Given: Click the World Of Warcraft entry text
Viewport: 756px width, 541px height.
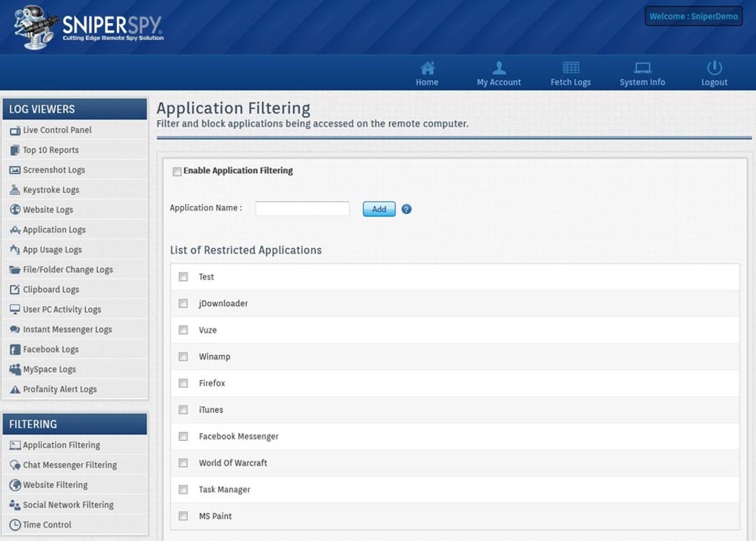Looking at the screenshot, I should 233,463.
